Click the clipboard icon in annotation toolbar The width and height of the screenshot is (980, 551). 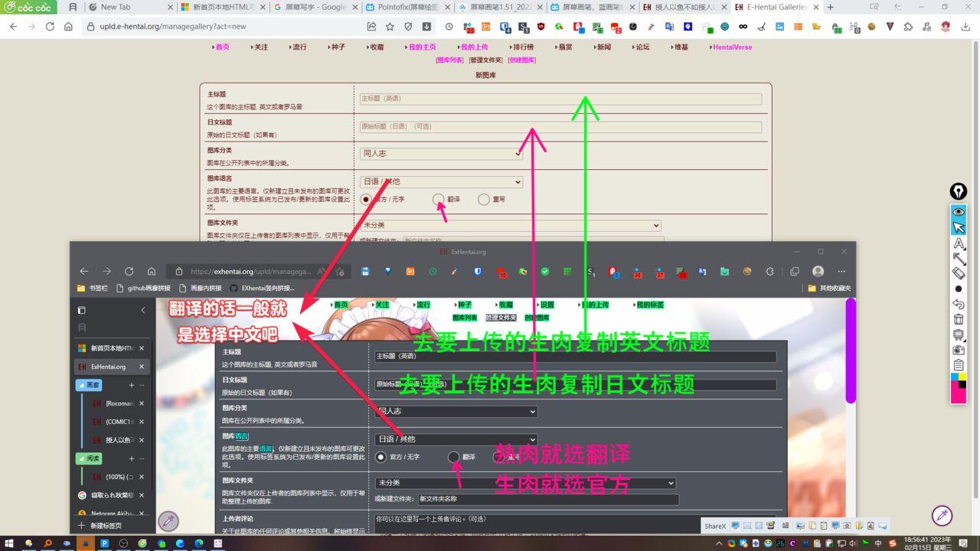(959, 365)
